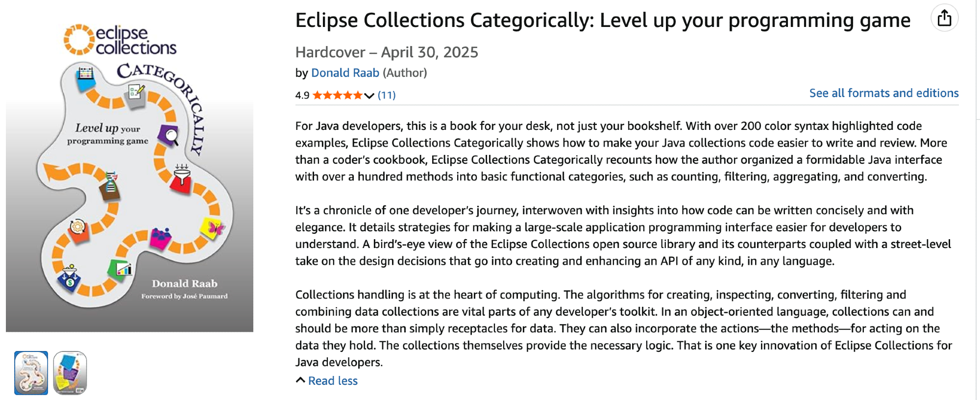Click the Read less link
The width and height of the screenshot is (980, 400).
[x=333, y=381]
